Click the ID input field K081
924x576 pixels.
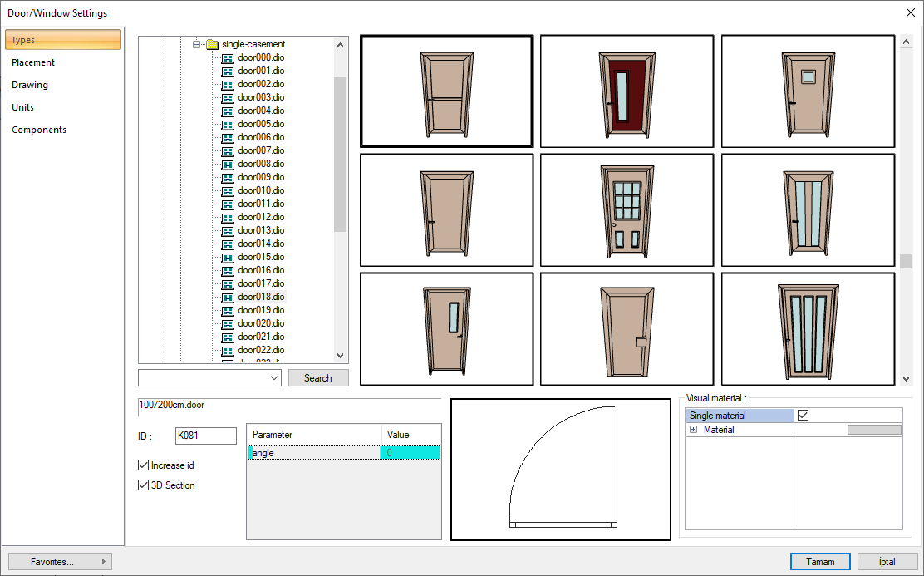click(x=205, y=436)
